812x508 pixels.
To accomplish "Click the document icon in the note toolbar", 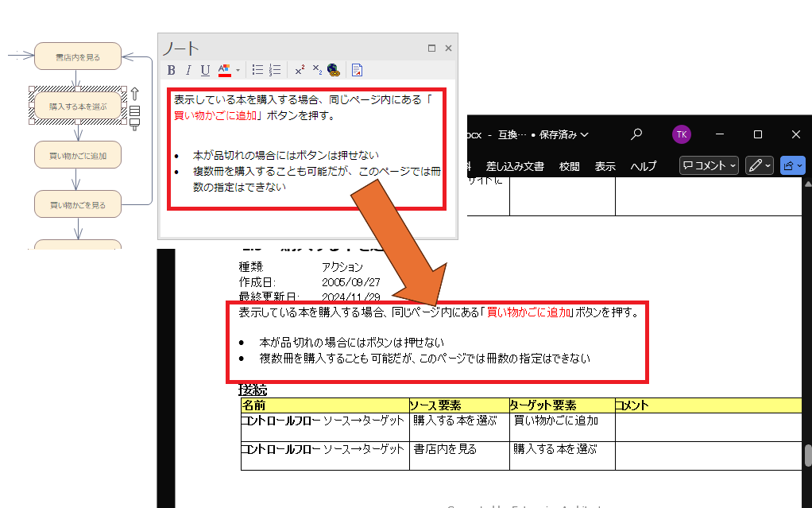I will point(358,70).
